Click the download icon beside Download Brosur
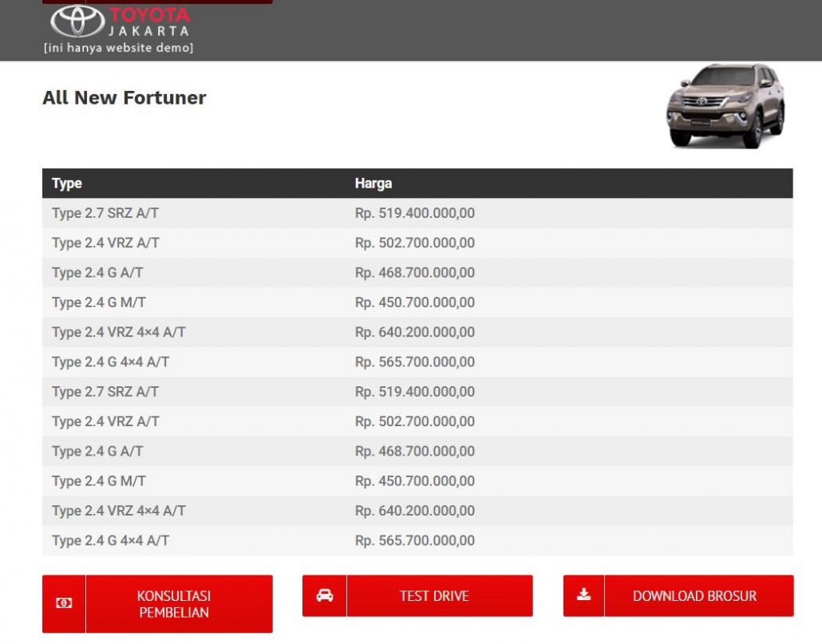Viewport: 822px width, 644px height. coord(584,595)
